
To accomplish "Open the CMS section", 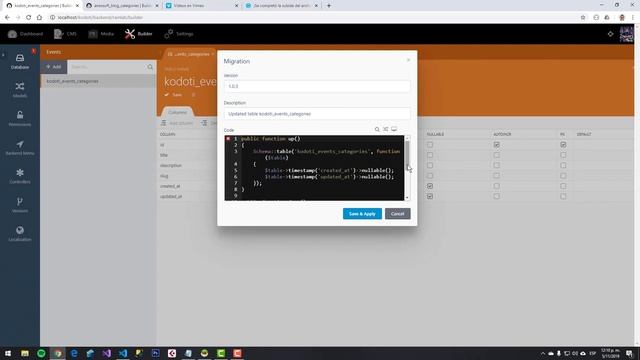I will click(65, 34).
